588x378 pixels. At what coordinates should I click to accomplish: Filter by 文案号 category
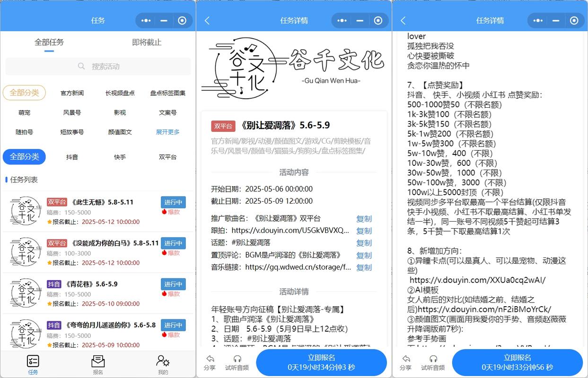[x=168, y=112]
